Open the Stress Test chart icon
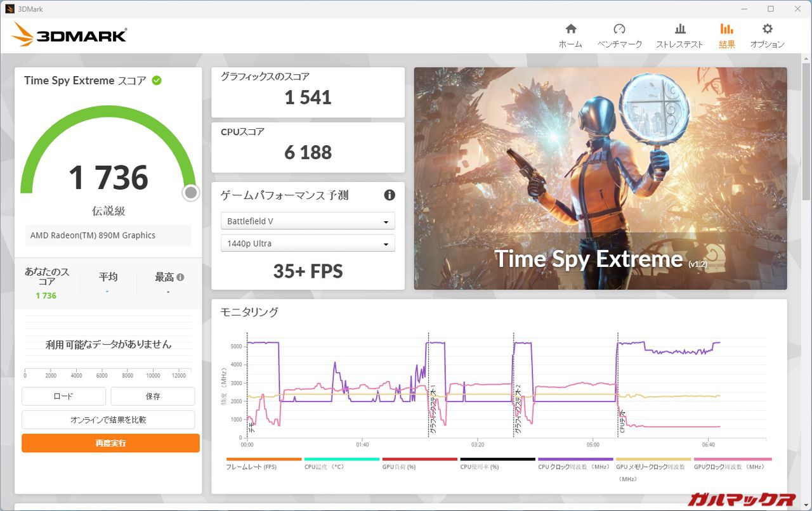Image resolution: width=812 pixels, height=511 pixels. point(679,29)
